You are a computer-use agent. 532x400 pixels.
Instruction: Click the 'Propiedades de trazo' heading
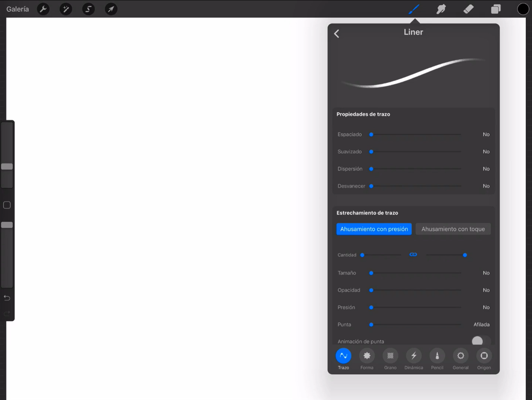coord(363,114)
